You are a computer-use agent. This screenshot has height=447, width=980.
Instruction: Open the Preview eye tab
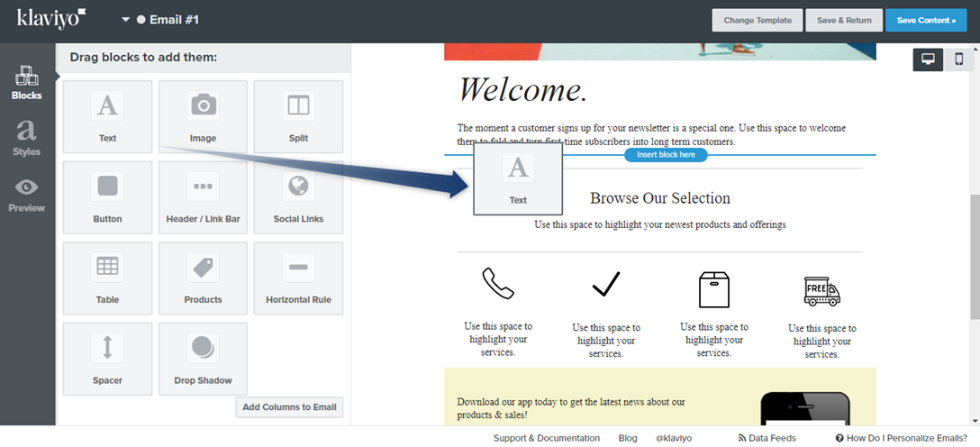[27, 195]
